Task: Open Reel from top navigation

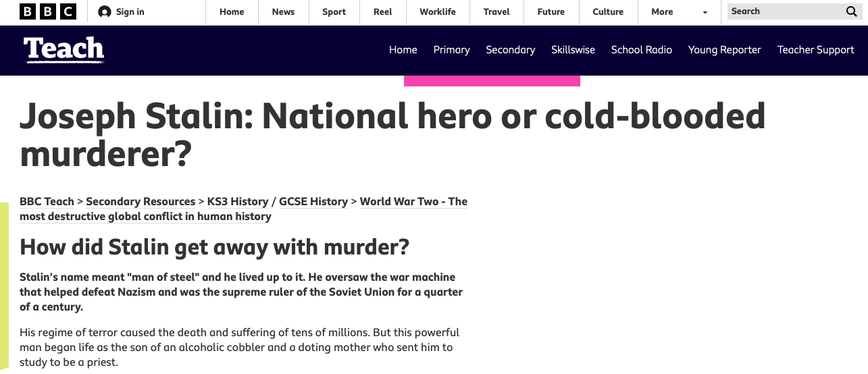Action: (383, 11)
